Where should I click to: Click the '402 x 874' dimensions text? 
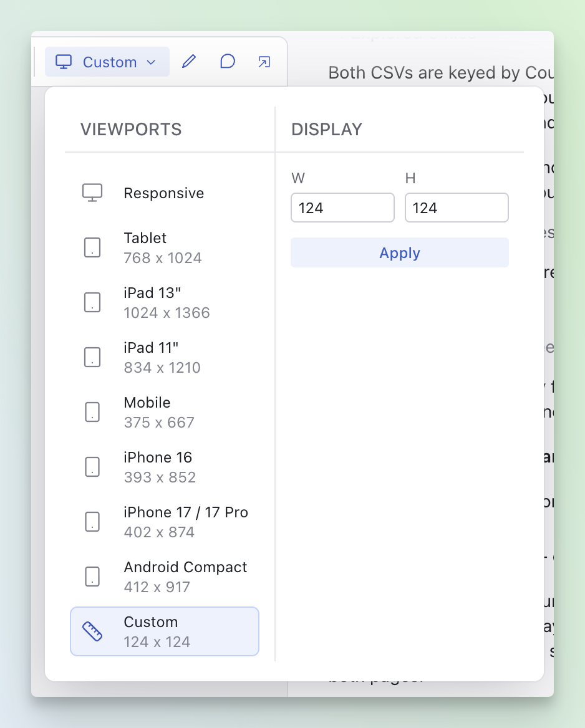coord(159,532)
